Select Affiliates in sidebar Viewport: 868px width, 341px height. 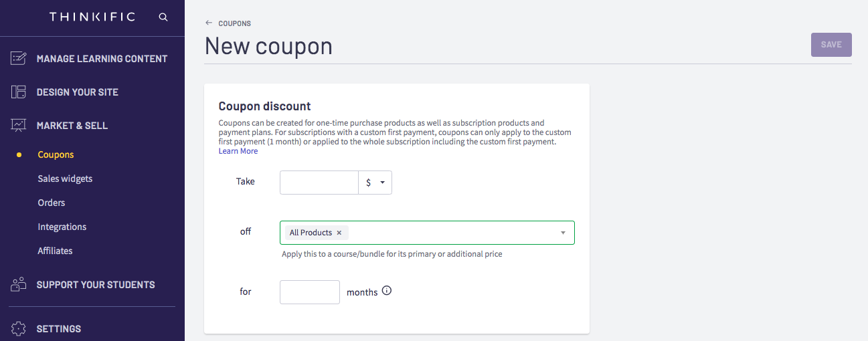coord(55,251)
